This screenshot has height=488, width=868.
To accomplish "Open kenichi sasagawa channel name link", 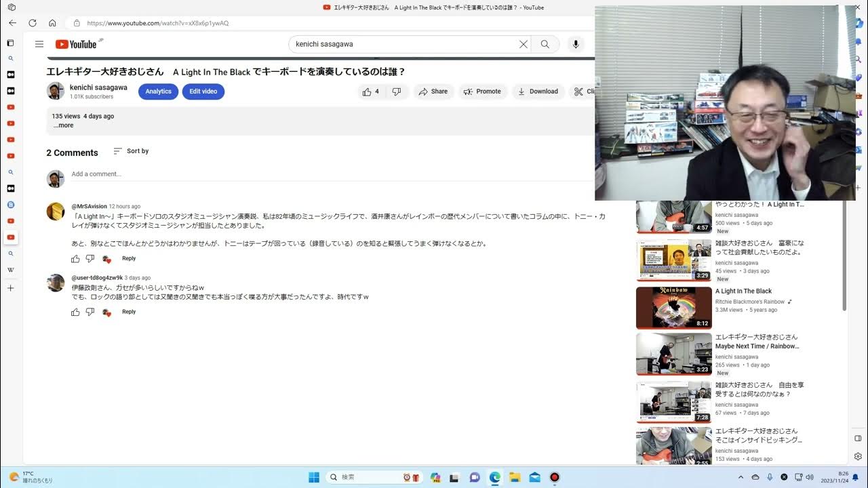I will tap(98, 87).
